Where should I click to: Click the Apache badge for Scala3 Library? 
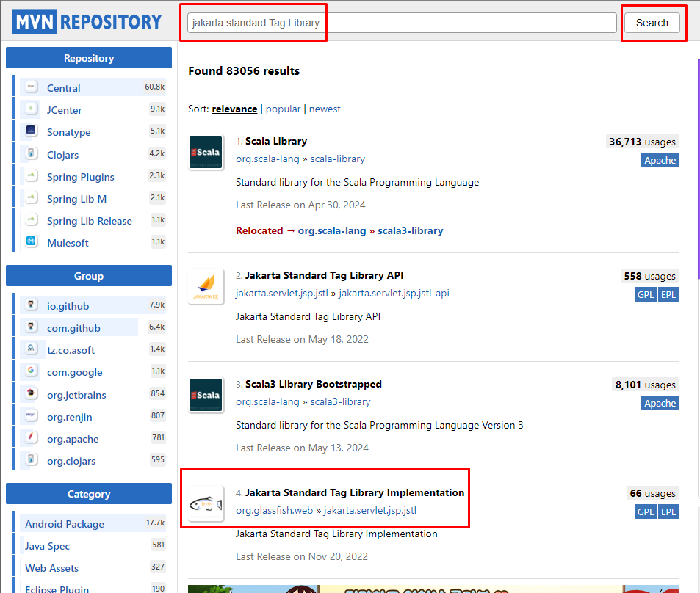[x=660, y=403]
